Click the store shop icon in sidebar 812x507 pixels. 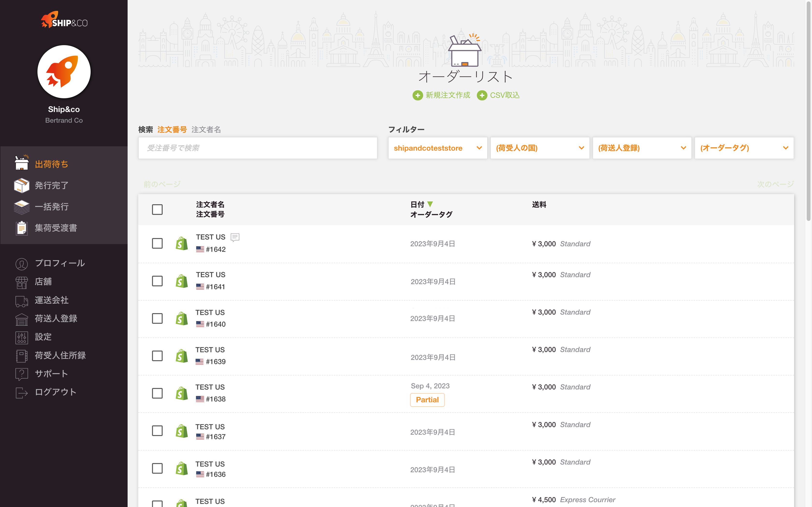(22, 282)
